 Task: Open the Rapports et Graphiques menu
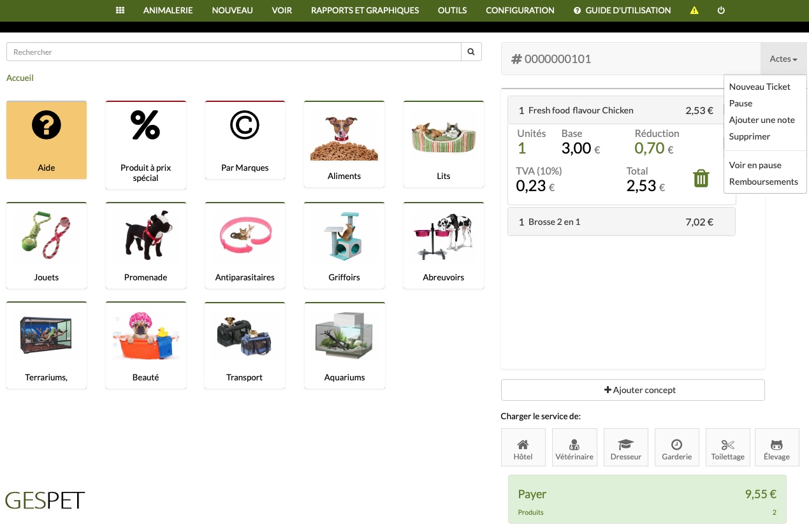click(x=365, y=10)
